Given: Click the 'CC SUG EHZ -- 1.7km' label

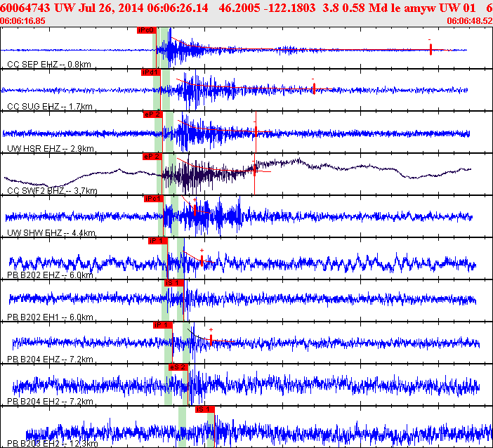Looking at the screenshot, I should click(x=50, y=107).
